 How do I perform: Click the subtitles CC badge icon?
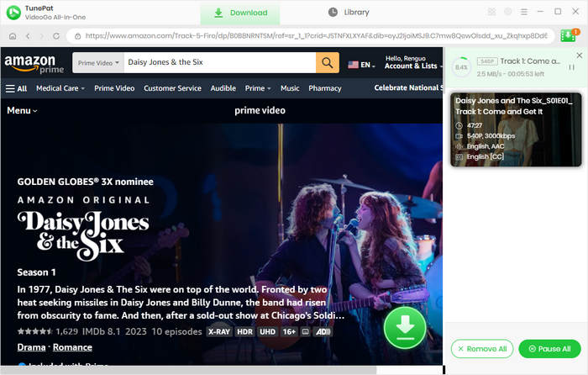[306, 332]
